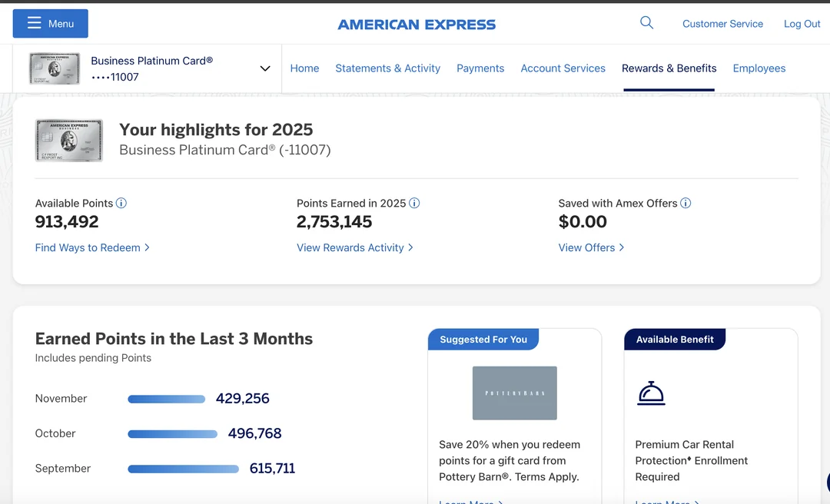Click the search magnifier icon
Image resolution: width=830 pixels, height=504 pixels.
tap(646, 23)
